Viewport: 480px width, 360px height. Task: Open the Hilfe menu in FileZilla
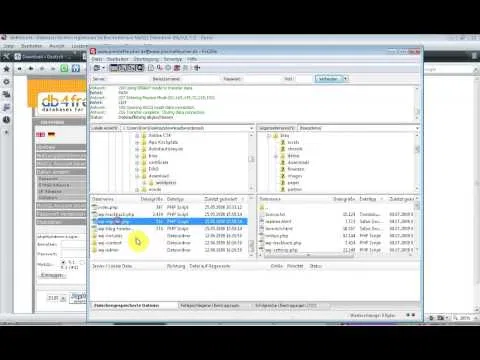tap(192, 59)
